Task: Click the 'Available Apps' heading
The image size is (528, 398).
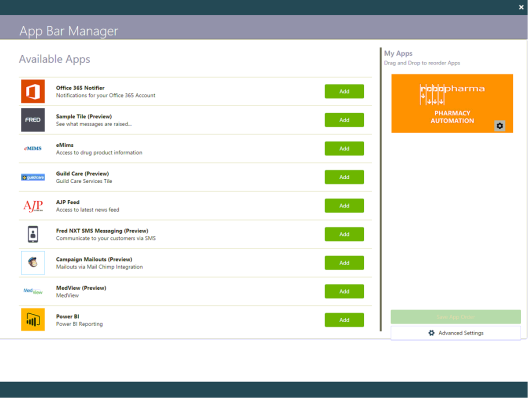Action: click(x=55, y=59)
